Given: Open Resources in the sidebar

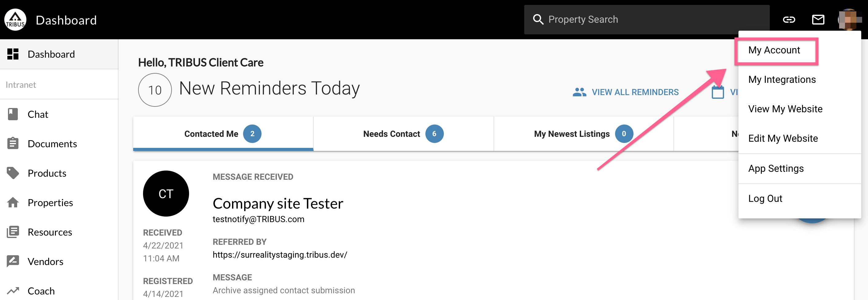Looking at the screenshot, I should (49, 232).
